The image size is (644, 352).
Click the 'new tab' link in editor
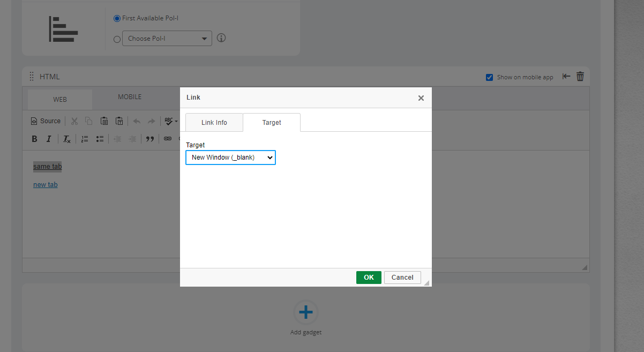click(46, 185)
